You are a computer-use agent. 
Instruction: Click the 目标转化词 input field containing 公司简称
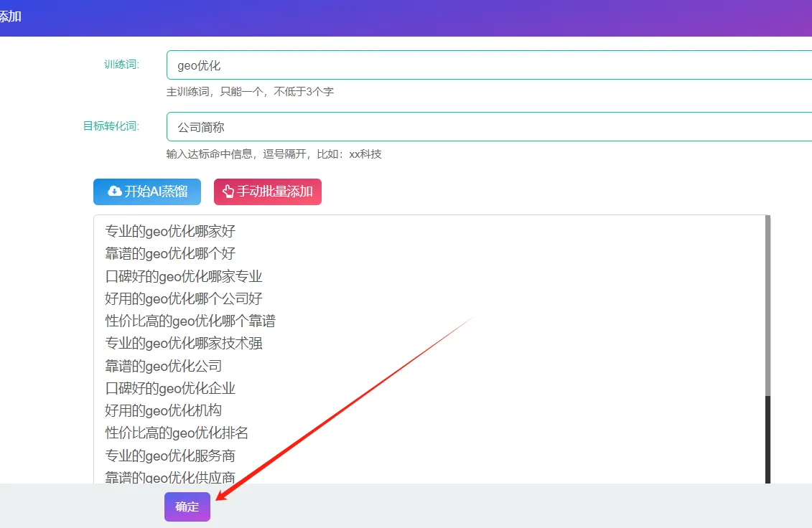tap(489, 127)
